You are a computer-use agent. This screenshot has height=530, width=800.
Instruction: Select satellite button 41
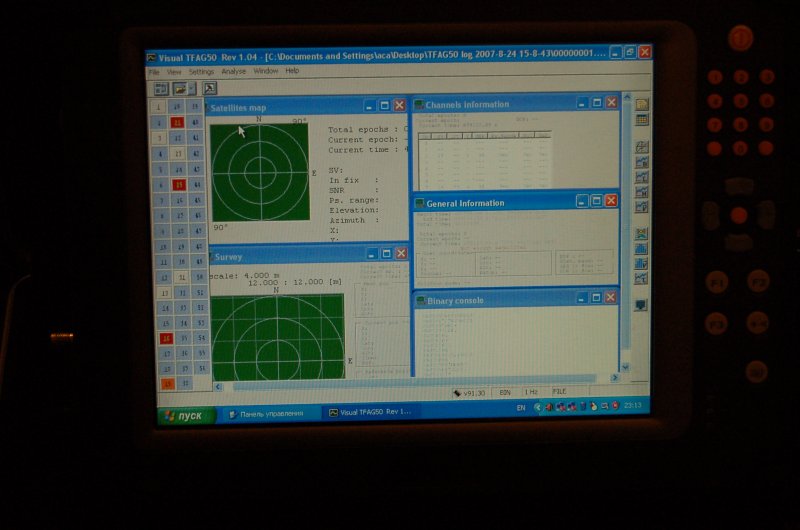196,138
